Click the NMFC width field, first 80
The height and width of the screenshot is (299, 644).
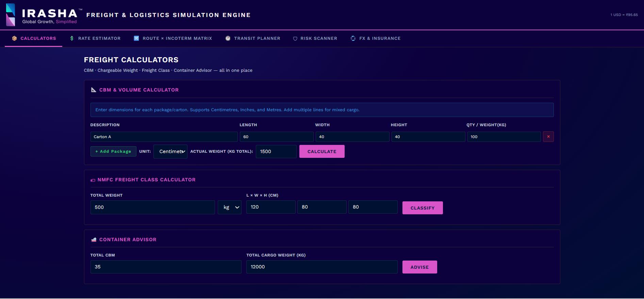tap(322, 207)
